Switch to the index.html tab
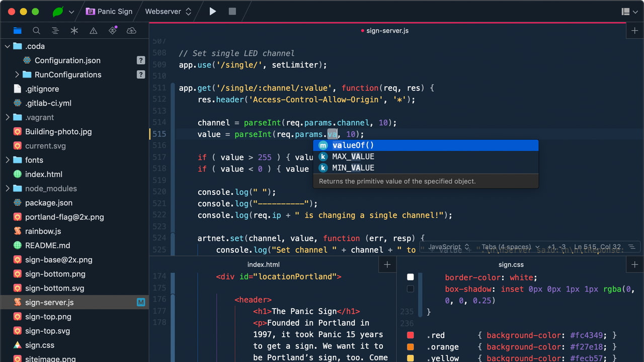Viewport: 644px width, 362px height. 264,264
